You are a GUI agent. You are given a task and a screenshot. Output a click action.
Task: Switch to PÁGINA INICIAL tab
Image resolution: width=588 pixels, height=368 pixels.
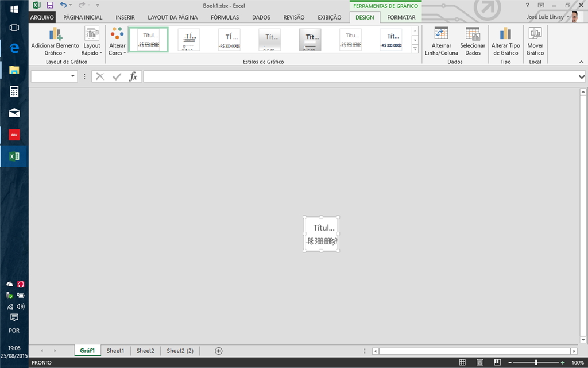[83, 17]
